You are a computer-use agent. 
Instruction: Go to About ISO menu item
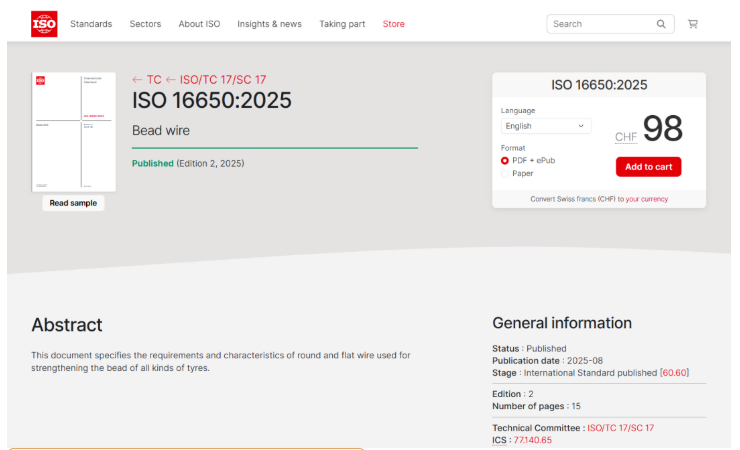click(199, 24)
